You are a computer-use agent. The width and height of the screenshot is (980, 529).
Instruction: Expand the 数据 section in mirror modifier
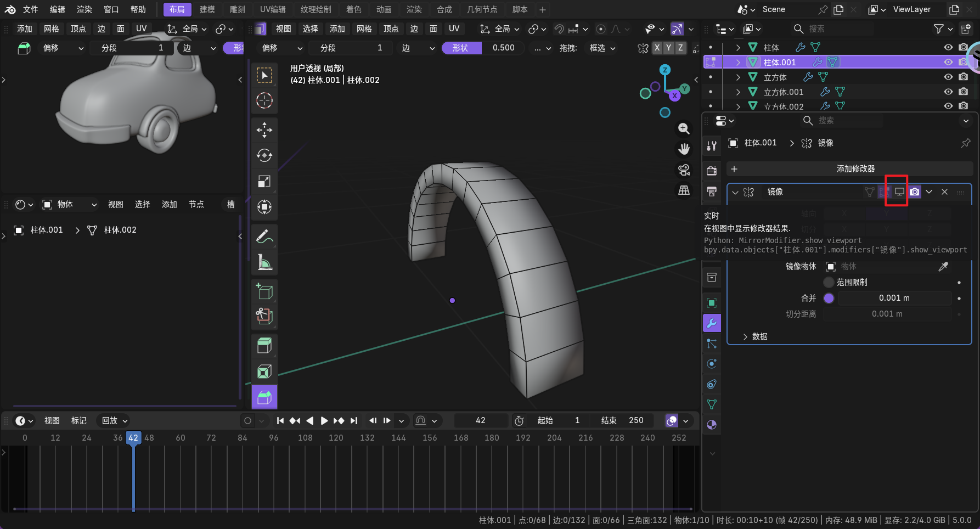point(745,336)
